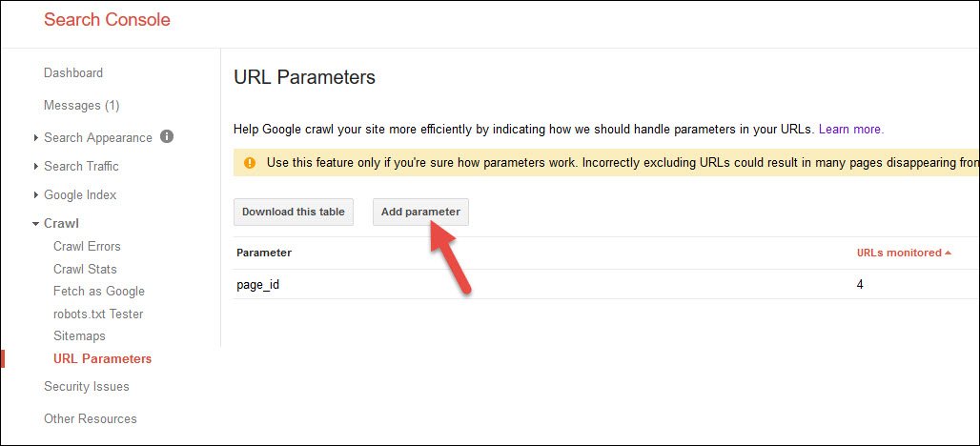This screenshot has height=446, width=980.
Task: Download this table button
Action: (294, 212)
